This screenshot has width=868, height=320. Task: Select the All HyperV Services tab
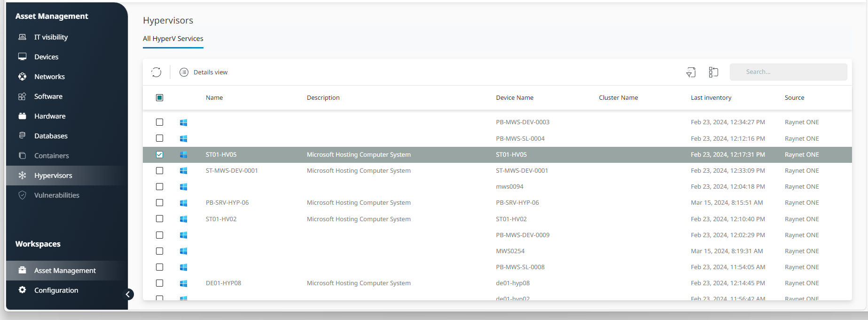point(173,39)
